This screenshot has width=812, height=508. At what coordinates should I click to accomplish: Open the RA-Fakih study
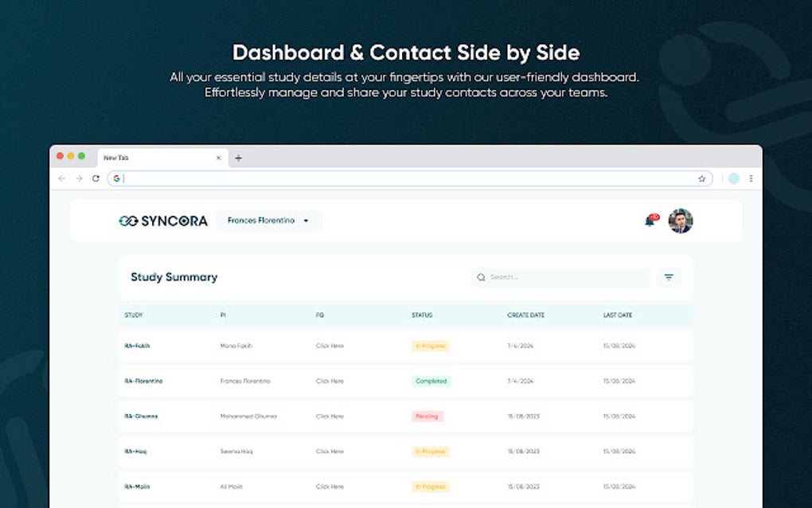(137, 346)
